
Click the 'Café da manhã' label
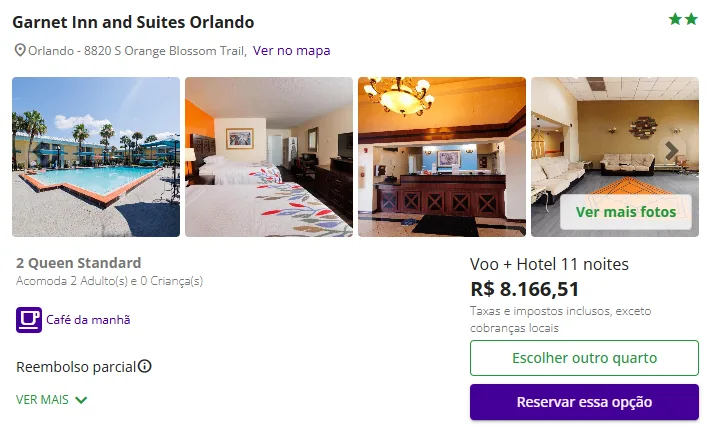coord(88,320)
